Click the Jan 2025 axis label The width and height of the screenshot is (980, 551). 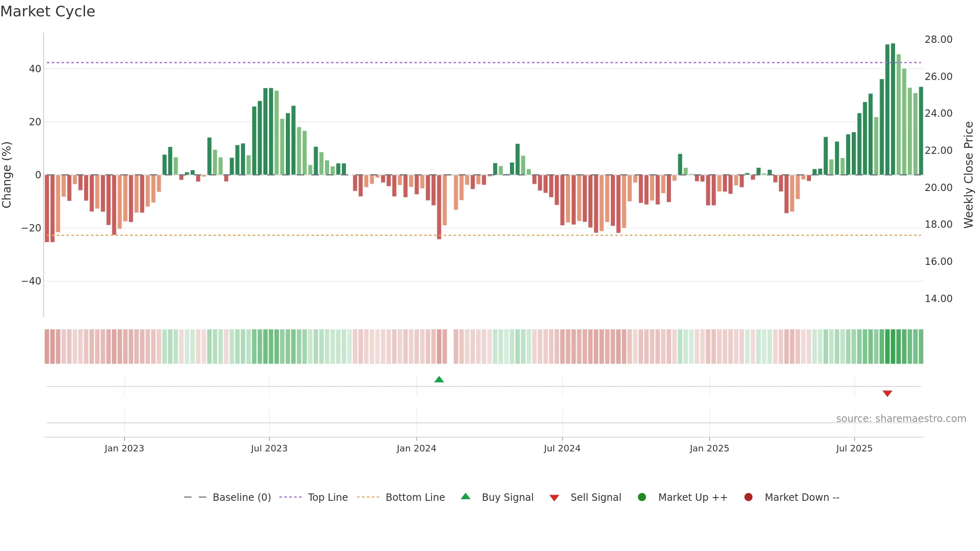point(709,448)
